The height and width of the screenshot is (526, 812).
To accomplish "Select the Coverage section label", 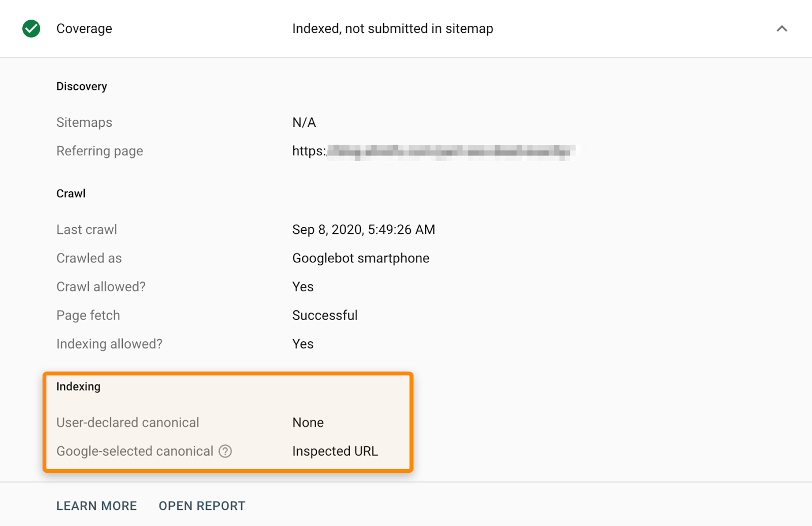I will 84,28.
